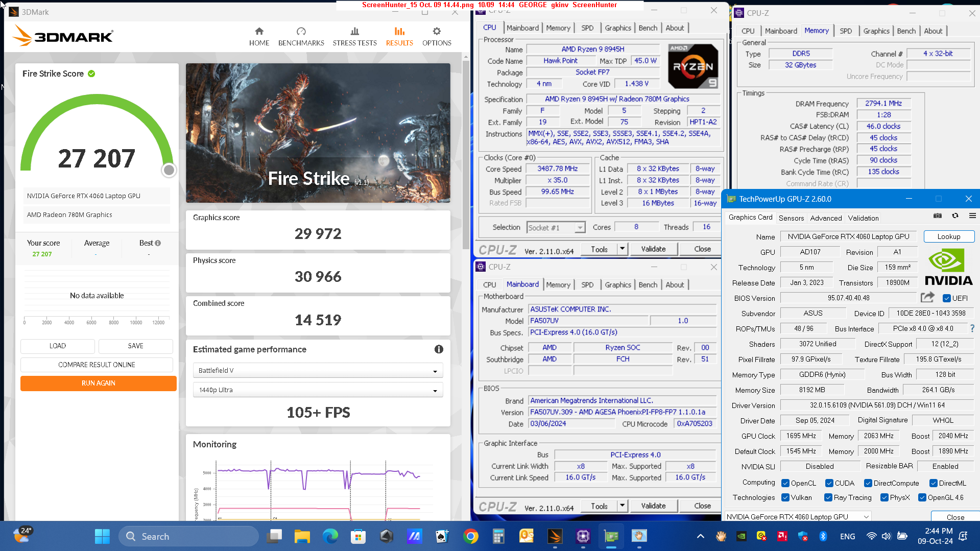Open Microsoft Store from the taskbar

click(x=358, y=536)
